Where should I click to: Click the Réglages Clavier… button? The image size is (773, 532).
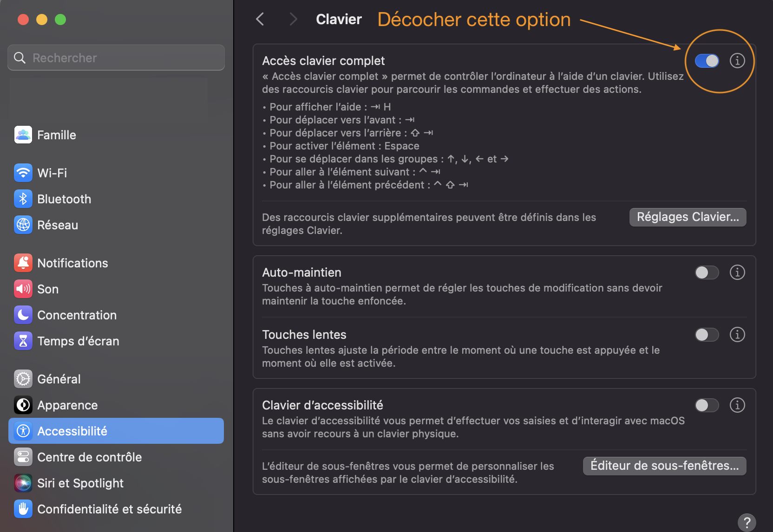coord(688,217)
